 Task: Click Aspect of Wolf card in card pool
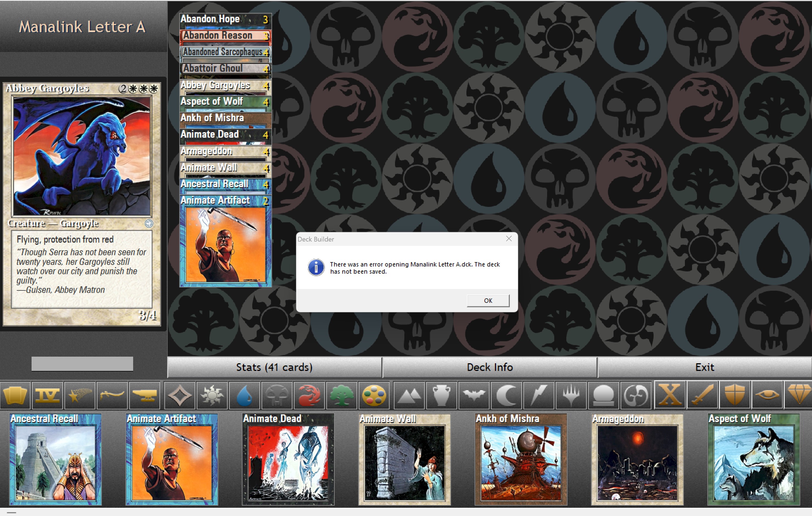[754, 459]
